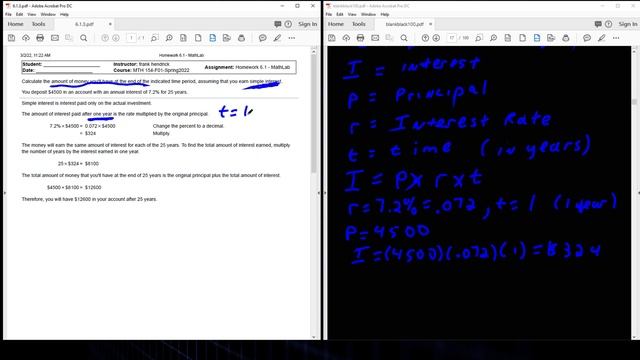Help question icon in 6.1.3.pdf window
The width and height of the screenshot is (640, 360).
pyautogui.click(x=288, y=24)
